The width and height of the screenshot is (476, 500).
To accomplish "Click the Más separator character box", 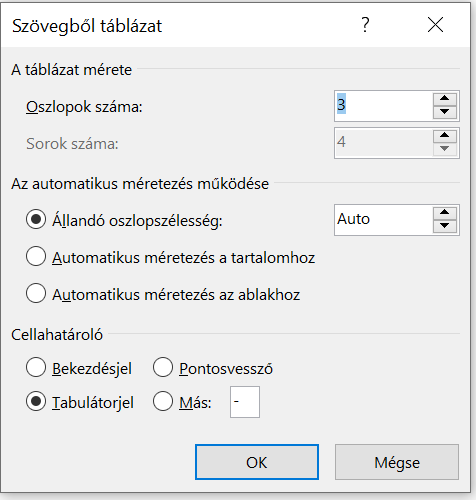I will pyautogui.click(x=245, y=402).
